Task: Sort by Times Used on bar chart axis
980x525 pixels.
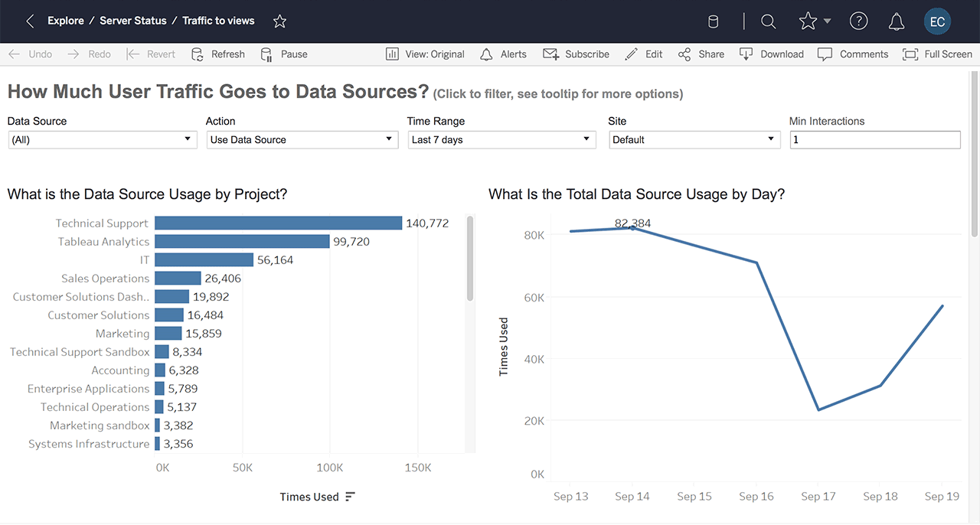Action: pyautogui.click(x=350, y=496)
